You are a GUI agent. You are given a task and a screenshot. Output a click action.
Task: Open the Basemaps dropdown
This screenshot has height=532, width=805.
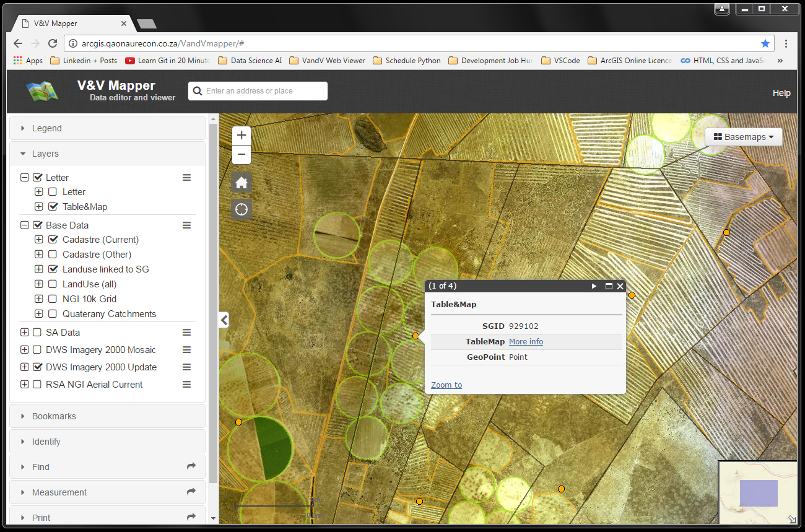744,137
